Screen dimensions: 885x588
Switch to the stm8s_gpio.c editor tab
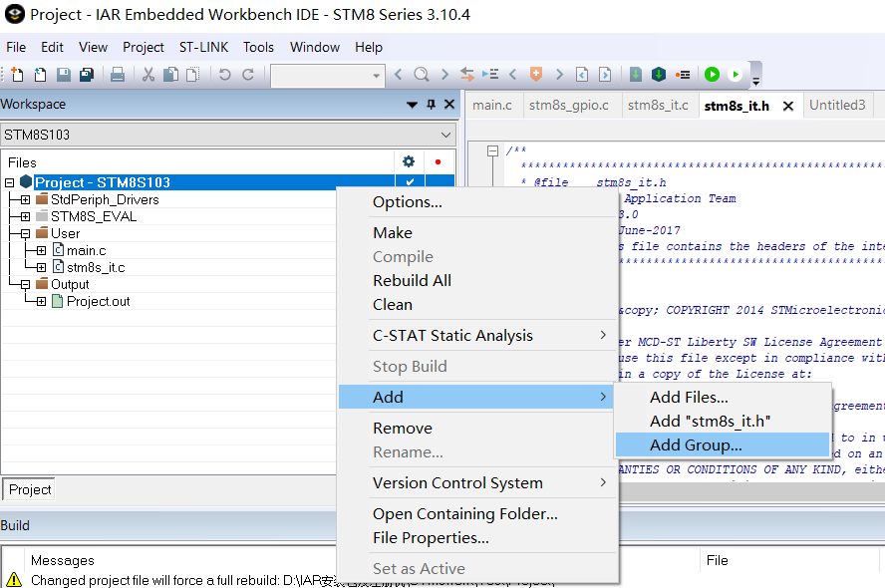click(x=569, y=105)
